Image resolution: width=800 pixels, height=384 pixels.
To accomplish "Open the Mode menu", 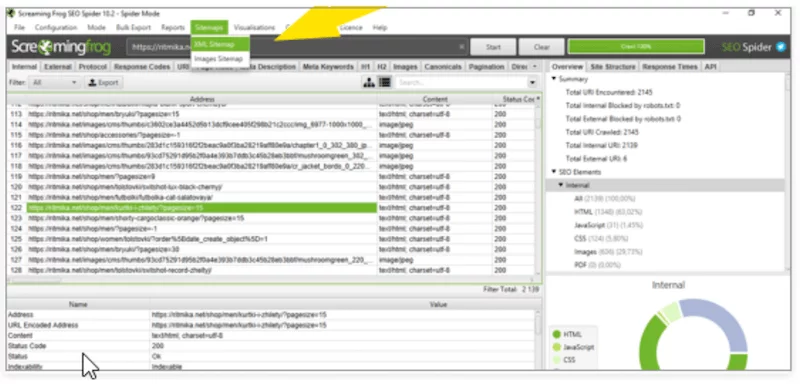I will click(96, 28).
